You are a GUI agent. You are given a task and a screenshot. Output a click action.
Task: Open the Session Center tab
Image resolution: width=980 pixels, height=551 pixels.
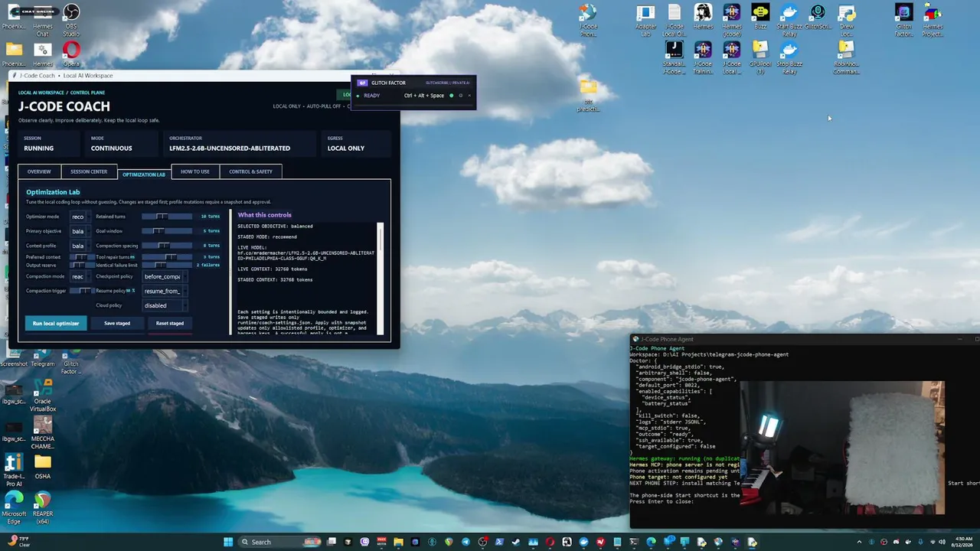tap(89, 171)
